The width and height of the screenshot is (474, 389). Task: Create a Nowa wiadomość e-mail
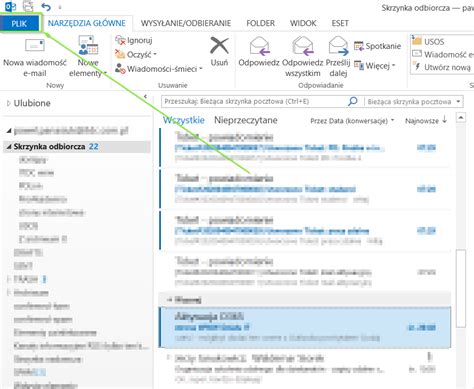tap(35, 58)
